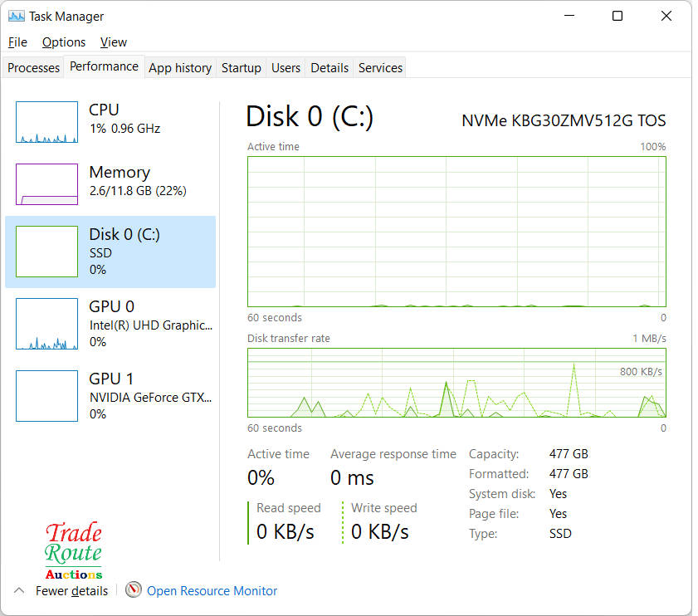Viewport: 698px width, 616px height.
Task: Open the File menu
Action: [17, 42]
